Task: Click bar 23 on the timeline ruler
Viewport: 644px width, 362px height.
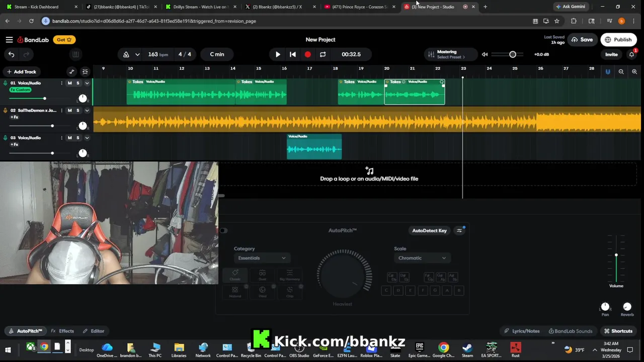Action: pos(463,68)
